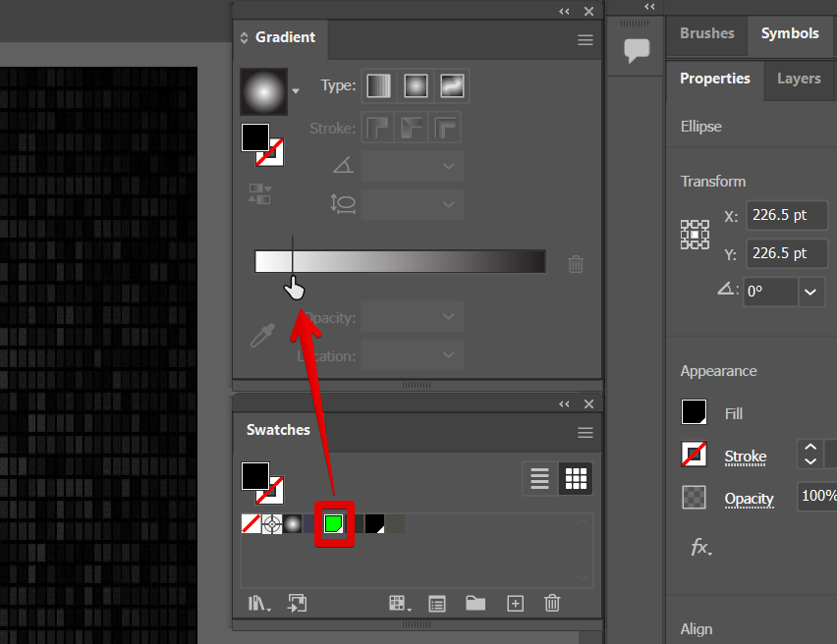The height and width of the screenshot is (644, 837).
Task: Select Radial gradient type
Action: 416,85
